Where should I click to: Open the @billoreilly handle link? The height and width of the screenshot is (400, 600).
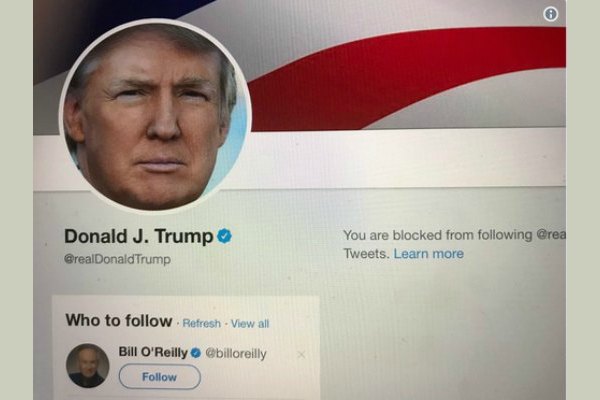[x=236, y=353]
